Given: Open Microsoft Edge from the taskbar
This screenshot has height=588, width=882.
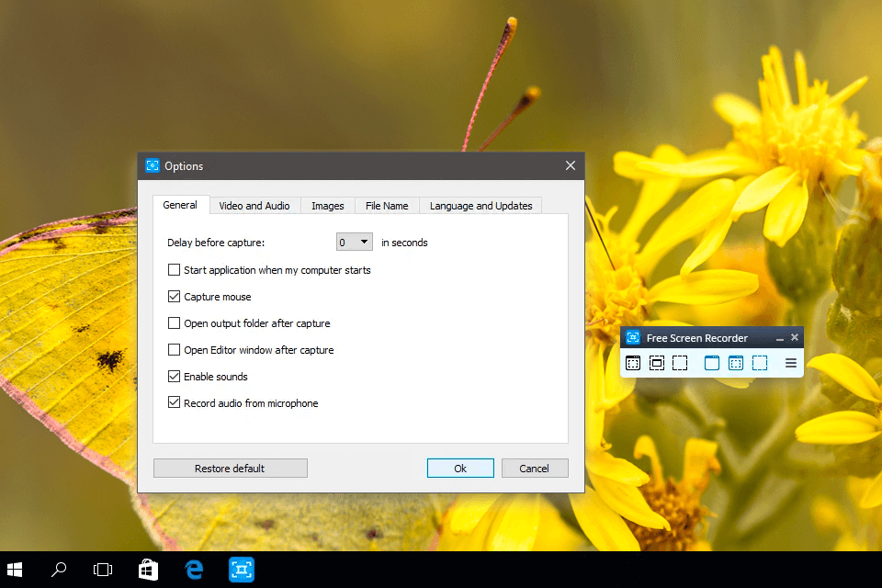Looking at the screenshot, I should (195, 570).
